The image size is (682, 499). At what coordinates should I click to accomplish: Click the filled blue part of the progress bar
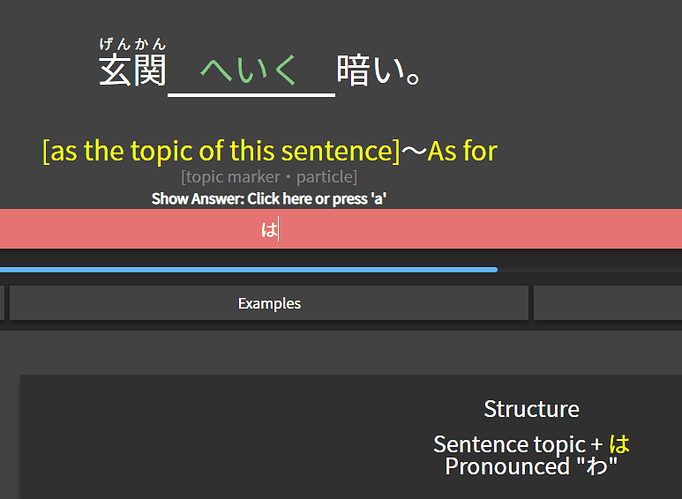[249, 270]
